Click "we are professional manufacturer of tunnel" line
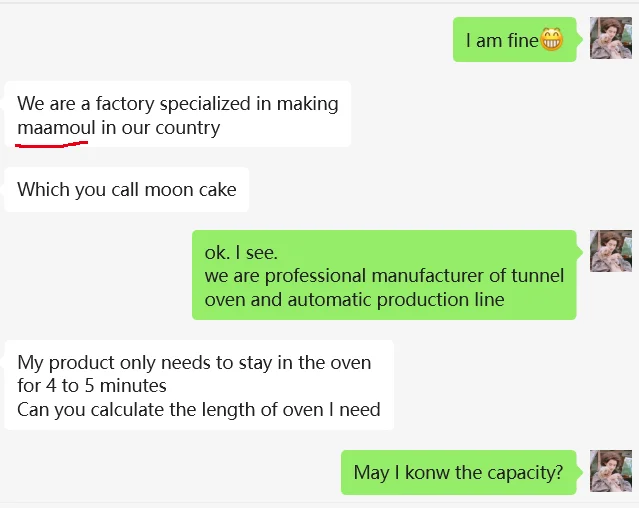The width and height of the screenshot is (639, 508). coord(384,276)
